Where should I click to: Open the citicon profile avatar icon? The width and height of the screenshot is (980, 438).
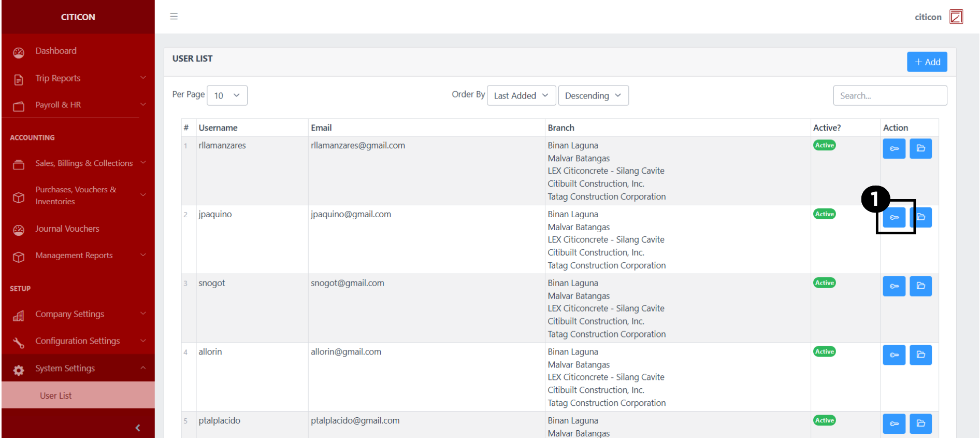pos(956,17)
